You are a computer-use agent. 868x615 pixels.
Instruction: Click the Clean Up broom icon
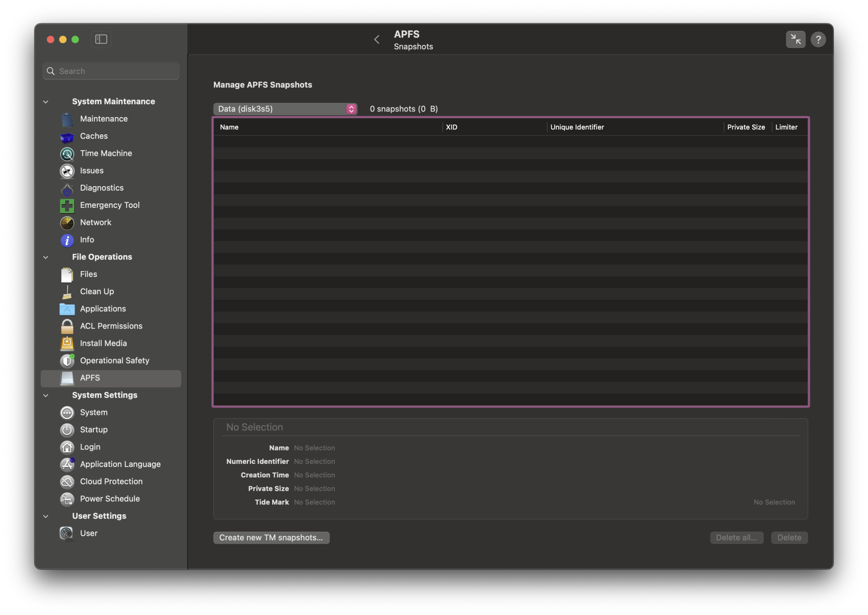(x=67, y=292)
